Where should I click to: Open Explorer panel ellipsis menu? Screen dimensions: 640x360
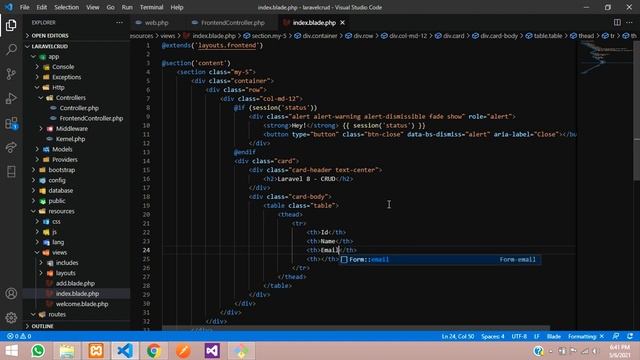point(119,22)
